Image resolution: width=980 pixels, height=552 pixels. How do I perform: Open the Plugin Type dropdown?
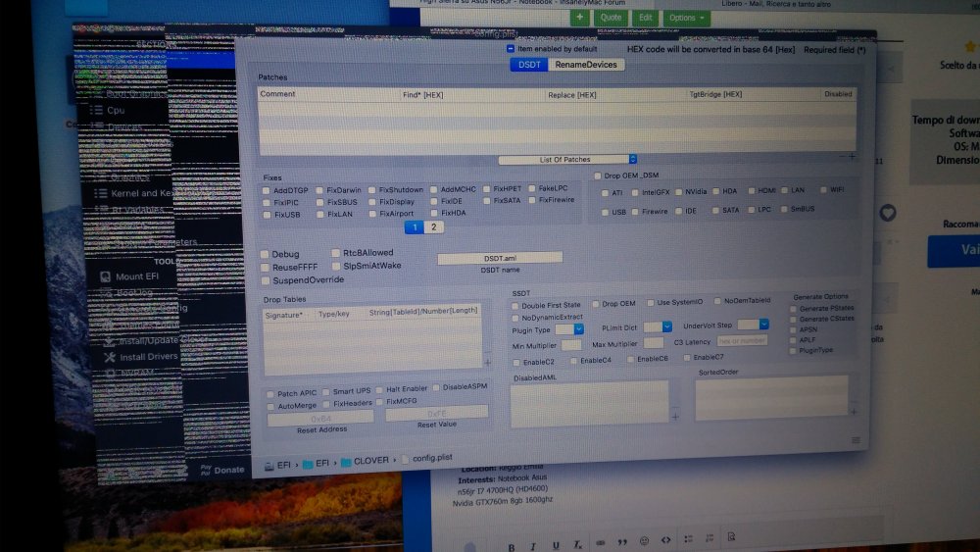(x=569, y=328)
